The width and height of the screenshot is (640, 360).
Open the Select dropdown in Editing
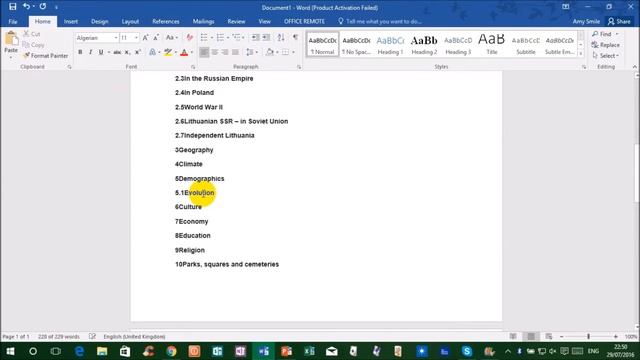coord(606,56)
